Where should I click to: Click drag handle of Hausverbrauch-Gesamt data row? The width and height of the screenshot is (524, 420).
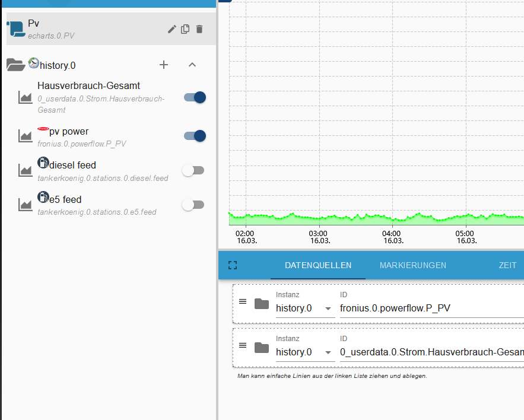[x=243, y=345]
